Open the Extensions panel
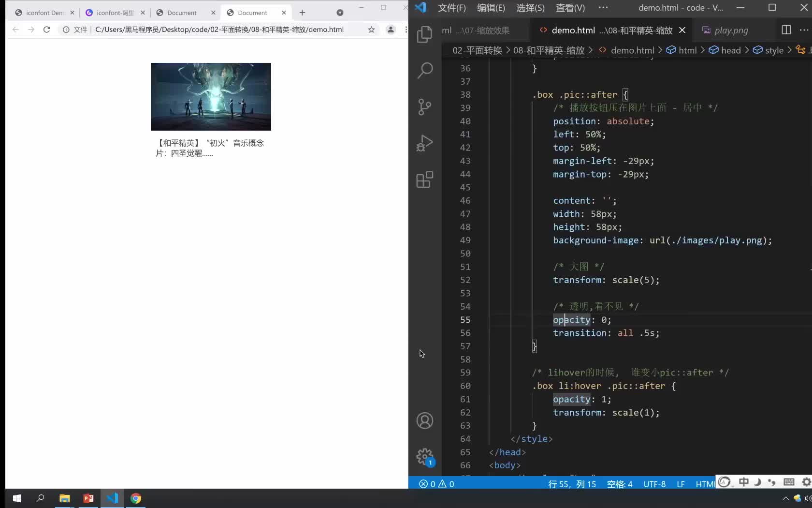This screenshot has width=812, height=508. click(424, 179)
